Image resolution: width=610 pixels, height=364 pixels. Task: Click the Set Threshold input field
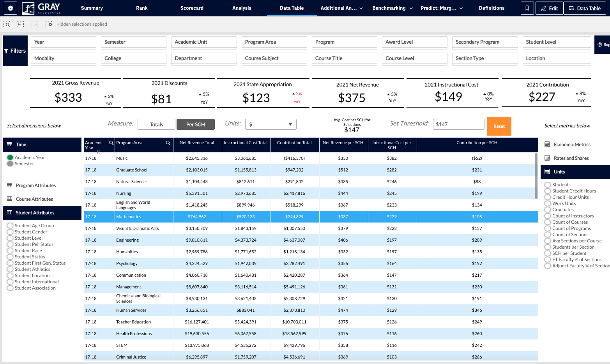click(x=459, y=124)
